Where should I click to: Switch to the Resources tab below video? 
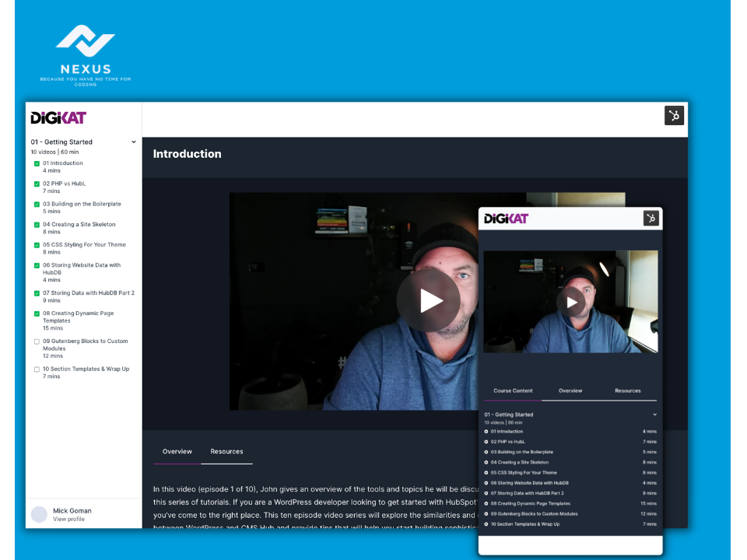pos(226,451)
